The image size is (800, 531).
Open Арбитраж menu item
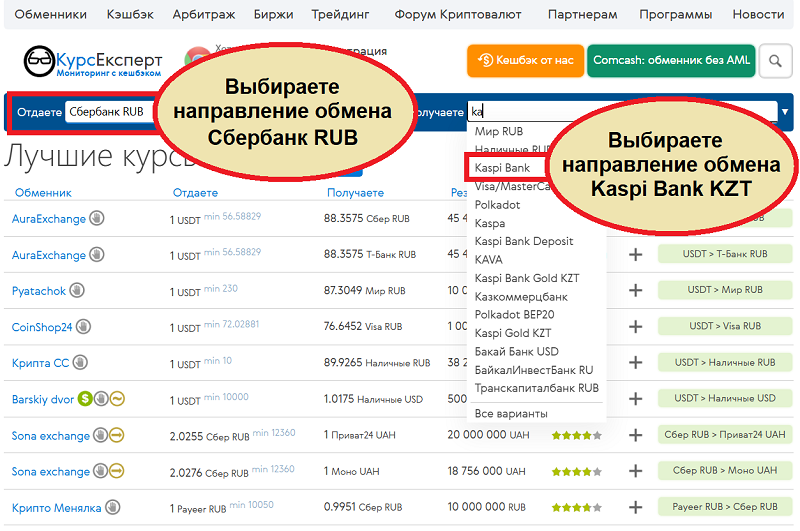(204, 14)
